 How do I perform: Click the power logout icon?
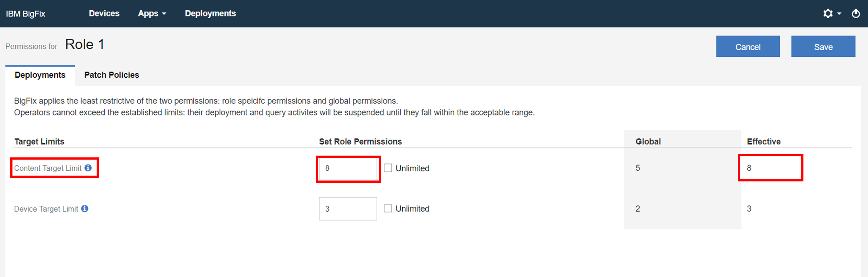pyautogui.click(x=856, y=14)
